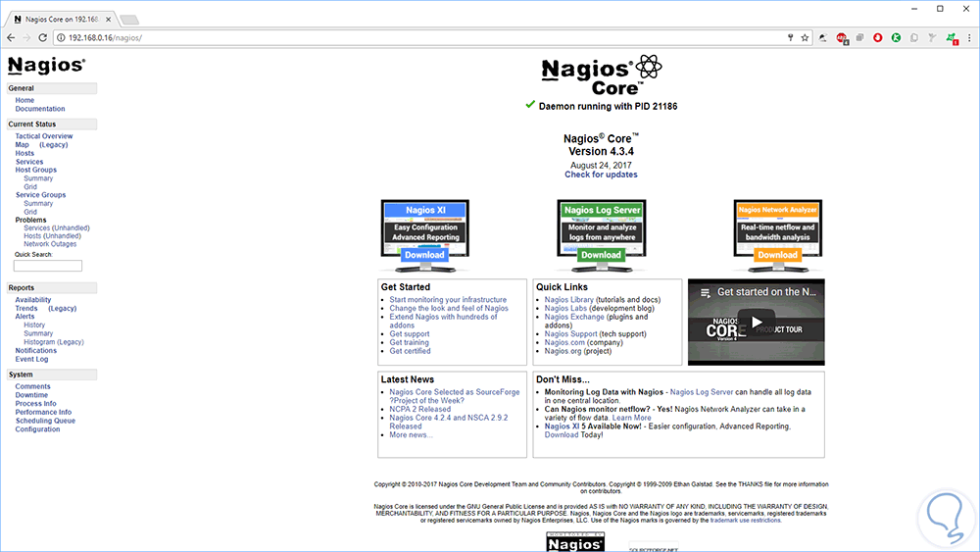Click the Nagios logo in sidebar
Screen dimensions: 980x552
(46, 65)
